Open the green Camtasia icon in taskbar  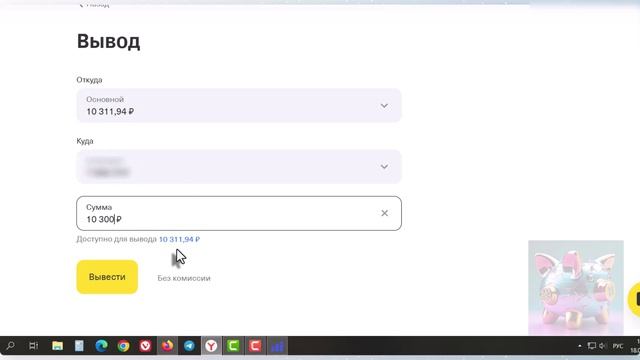(x=233, y=346)
